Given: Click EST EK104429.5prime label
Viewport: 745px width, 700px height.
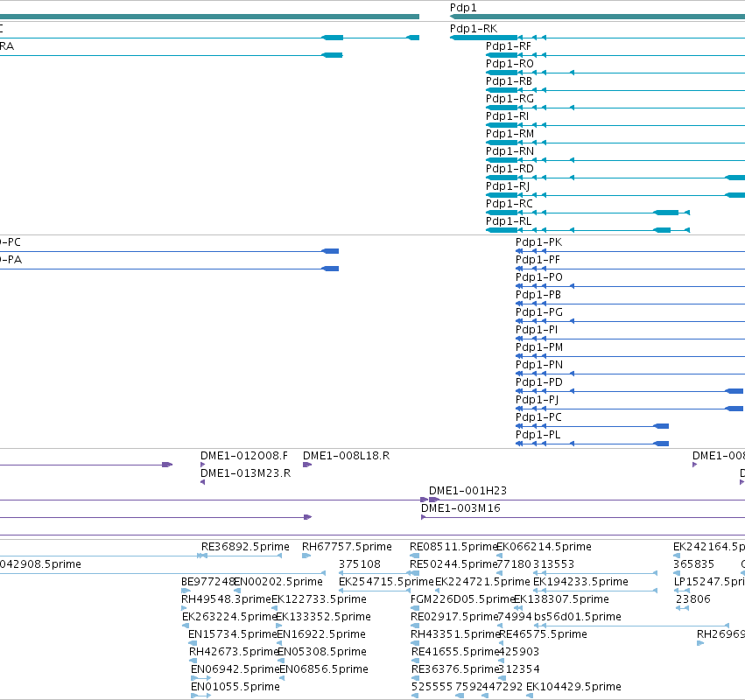Looking at the screenshot, I should coord(573,687).
